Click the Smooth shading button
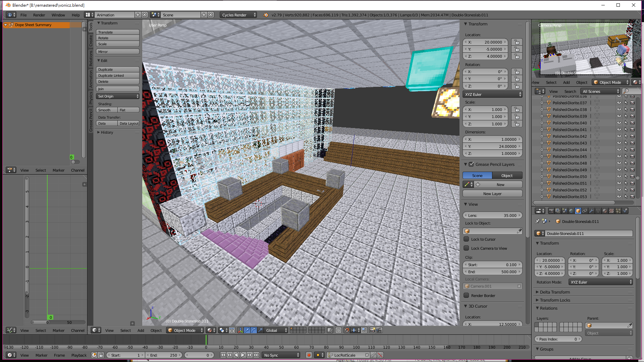The height and width of the screenshot is (362, 644). tap(107, 110)
